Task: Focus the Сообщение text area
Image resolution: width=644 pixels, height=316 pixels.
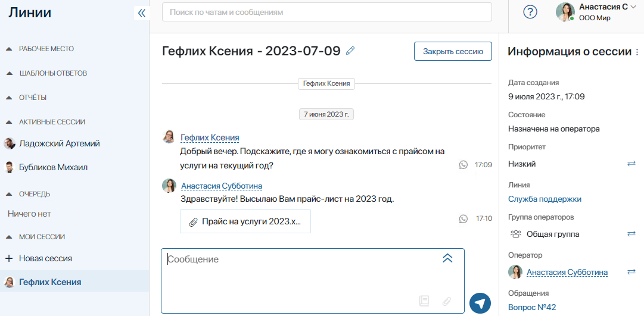Action: pyautogui.click(x=313, y=281)
